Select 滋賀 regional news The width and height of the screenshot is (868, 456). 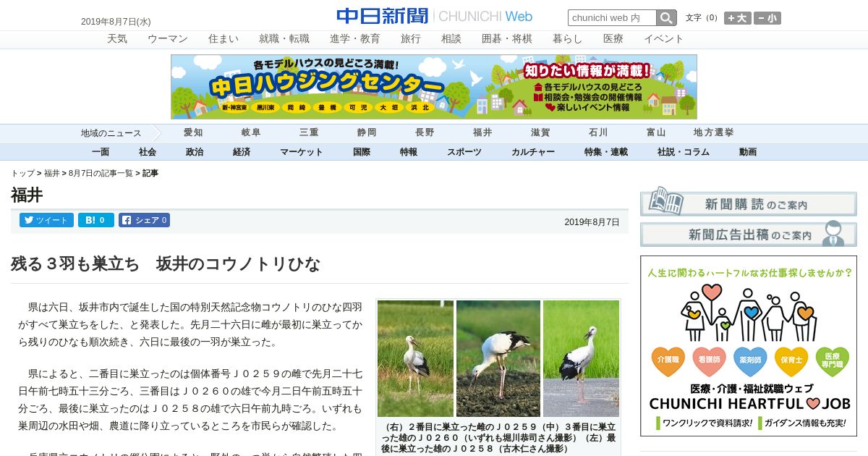[540, 132]
